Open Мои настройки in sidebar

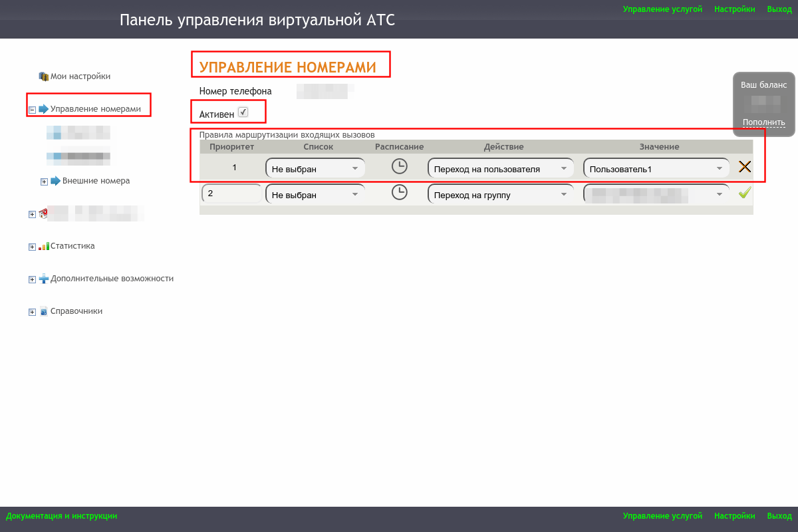[x=80, y=76]
